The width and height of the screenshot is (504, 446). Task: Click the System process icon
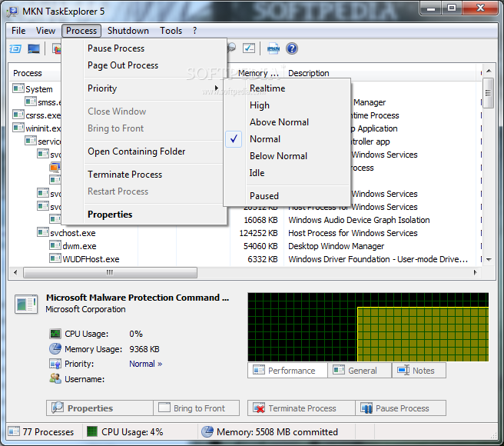18,88
